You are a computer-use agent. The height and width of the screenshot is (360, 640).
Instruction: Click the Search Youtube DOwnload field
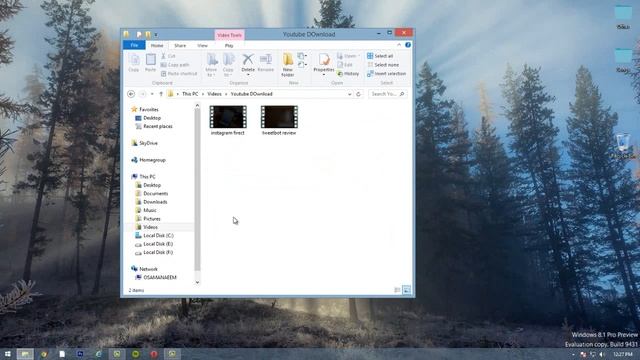(387, 94)
